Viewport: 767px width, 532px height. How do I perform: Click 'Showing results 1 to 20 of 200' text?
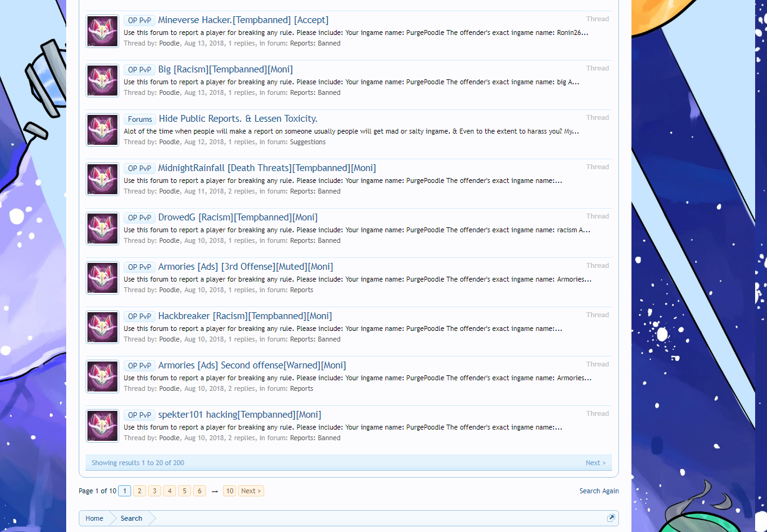pos(138,463)
